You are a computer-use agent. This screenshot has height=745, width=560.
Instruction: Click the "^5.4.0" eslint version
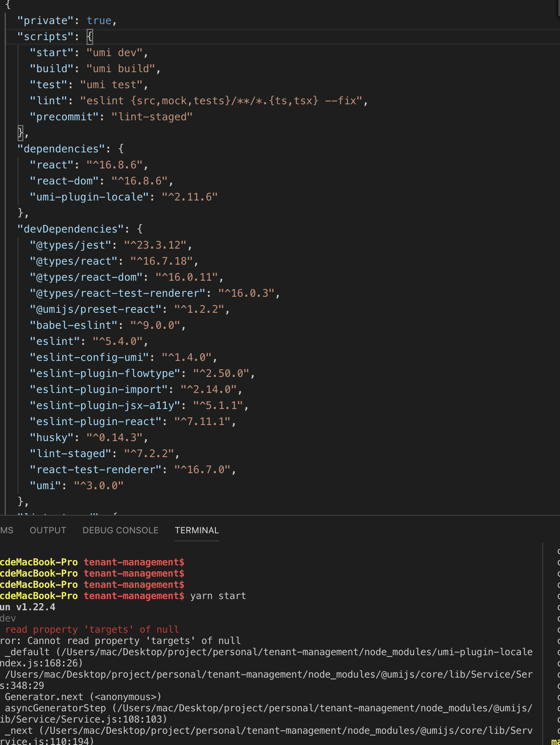118,341
